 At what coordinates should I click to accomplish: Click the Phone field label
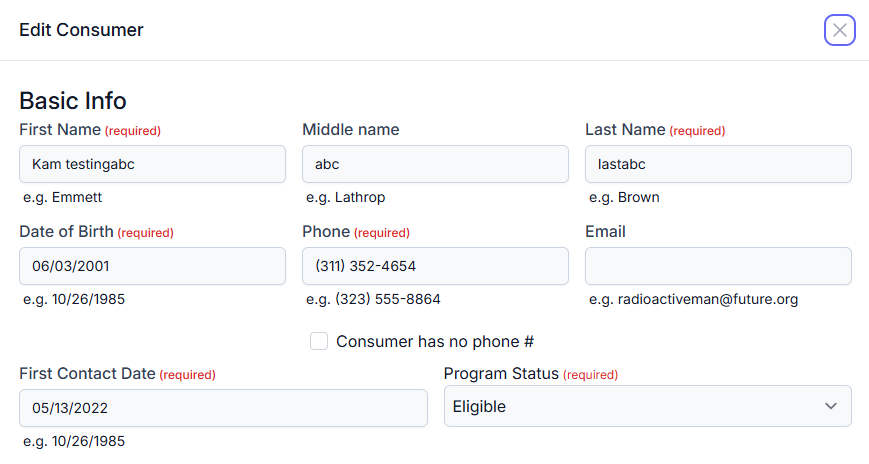coord(326,232)
